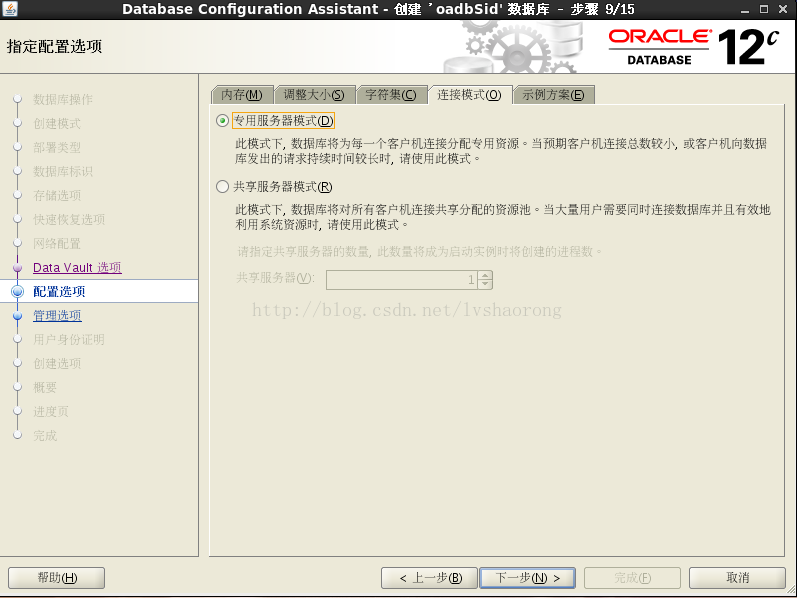Click the 取消 button
This screenshot has width=797, height=598.
click(737, 578)
